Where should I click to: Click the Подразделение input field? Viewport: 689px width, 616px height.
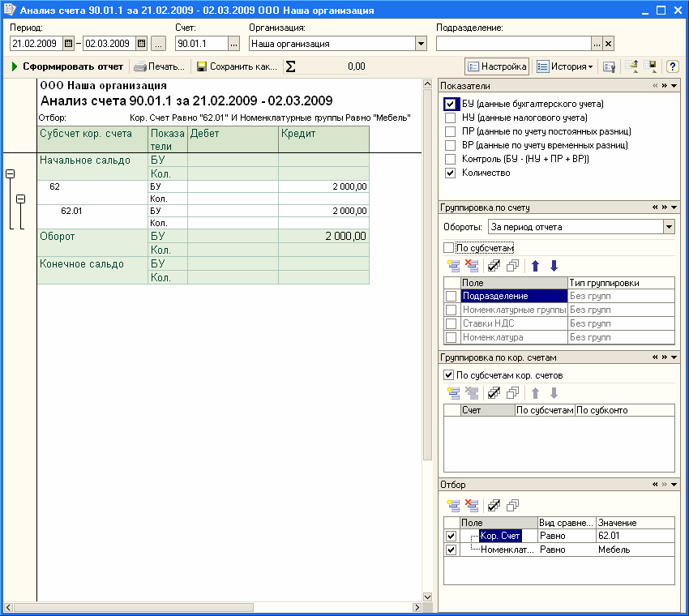click(514, 44)
